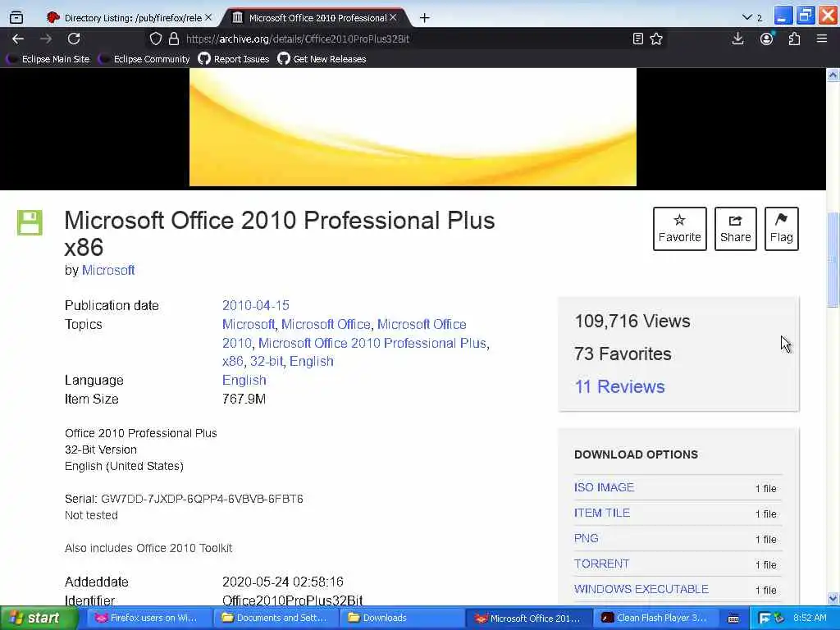840x630 pixels.
Task: Open the Windows Start menu
Action: pos(38,618)
